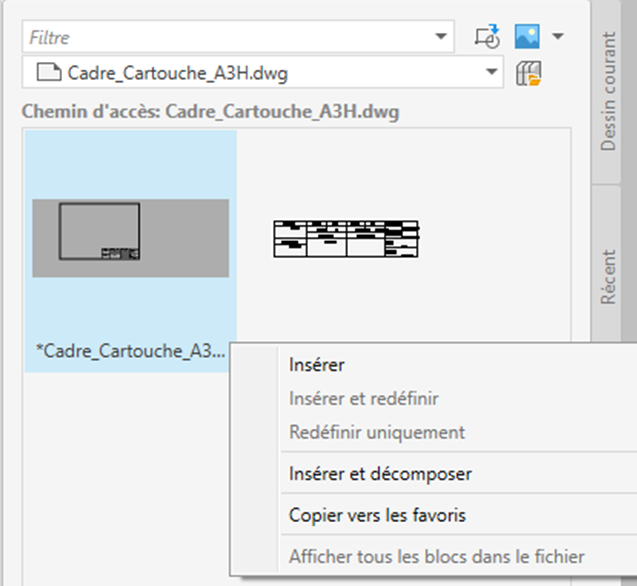Choose Redéfinir uniquement menu item
The image size is (637, 586).
click(377, 432)
